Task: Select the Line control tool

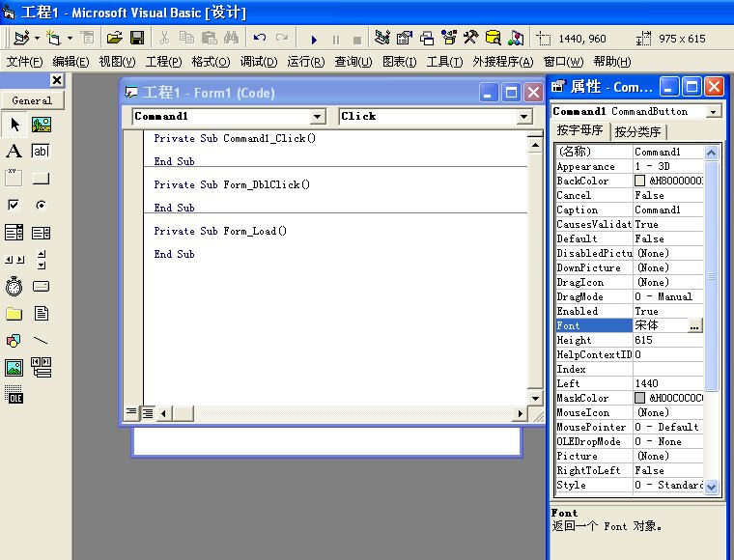Action: (x=41, y=340)
